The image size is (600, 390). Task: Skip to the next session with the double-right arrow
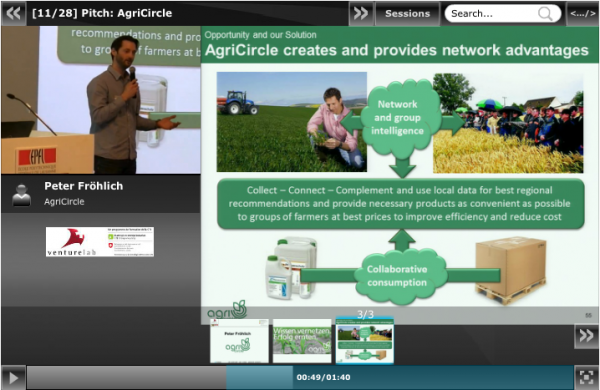coord(361,13)
